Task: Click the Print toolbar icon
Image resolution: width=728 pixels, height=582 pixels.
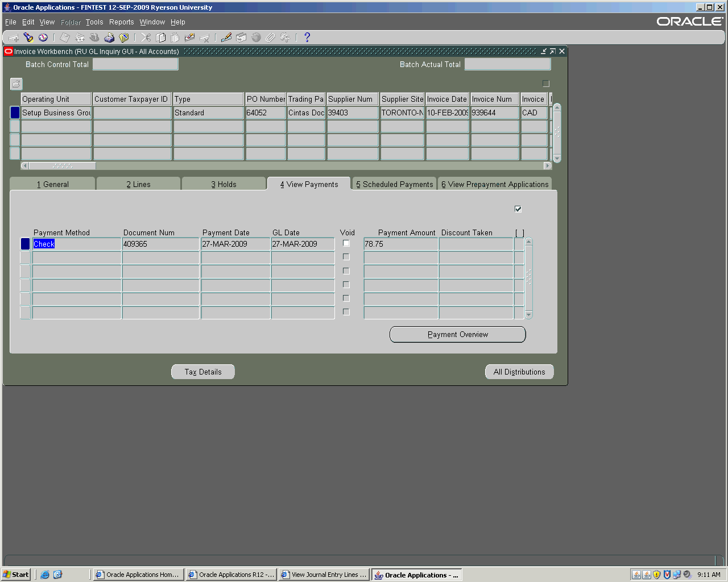Action: coord(109,38)
